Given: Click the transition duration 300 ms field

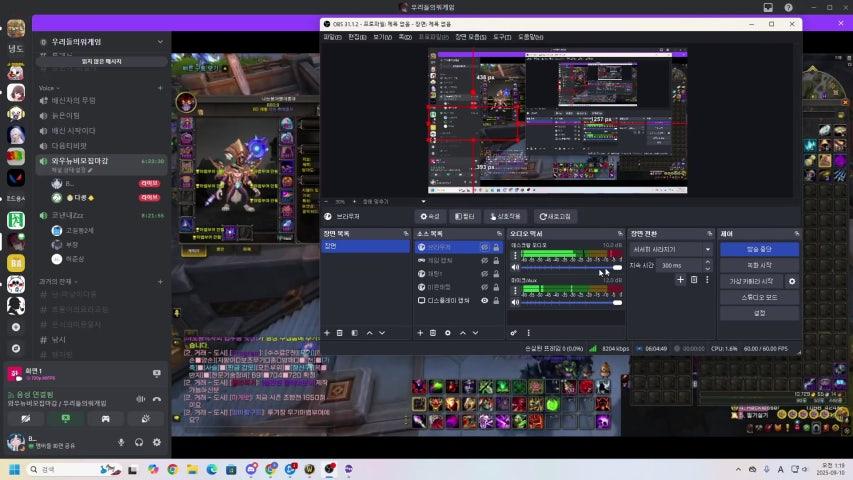Looking at the screenshot, I should coord(679,266).
